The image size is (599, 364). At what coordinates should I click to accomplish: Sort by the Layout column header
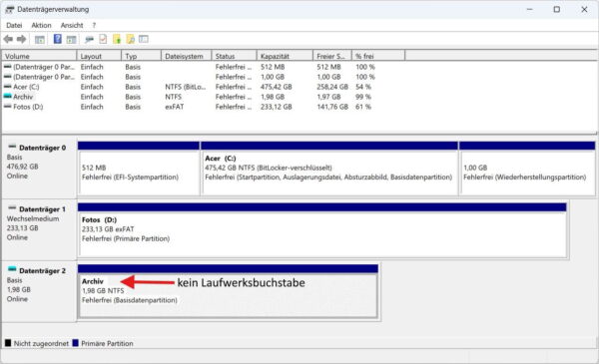coord(99,56)
